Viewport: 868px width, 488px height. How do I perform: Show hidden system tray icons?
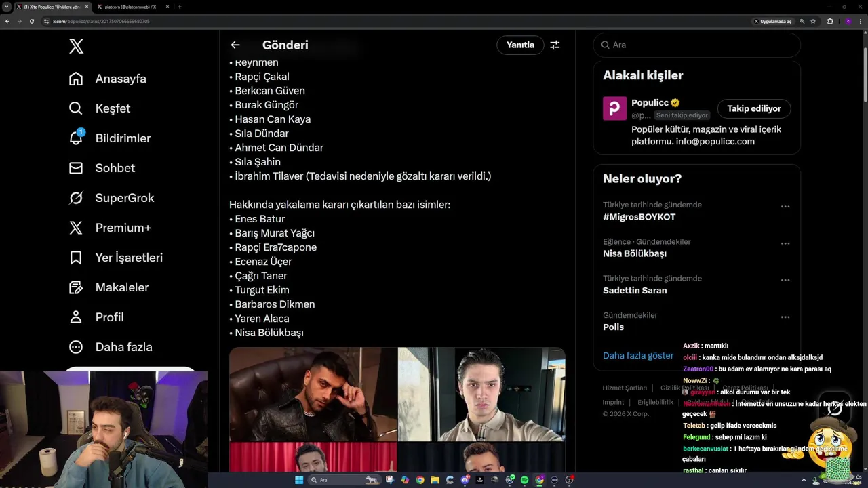coord(804,480)
